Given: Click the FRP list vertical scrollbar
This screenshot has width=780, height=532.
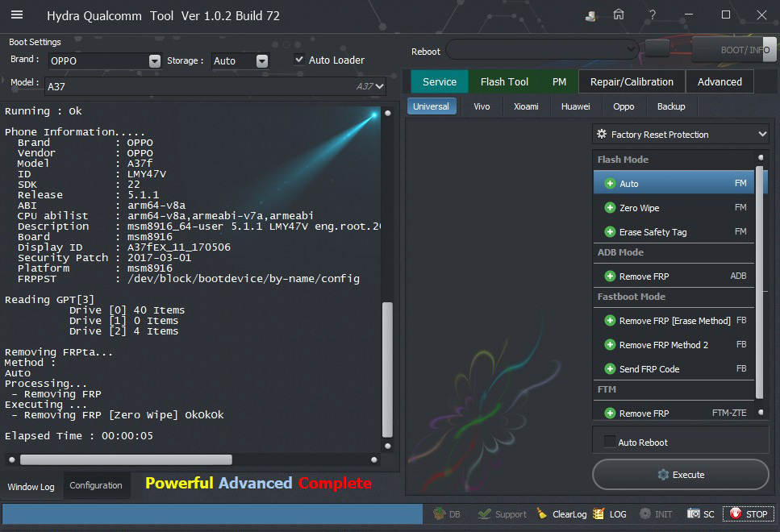Looking at the screenshot, I should coord(760,282).
